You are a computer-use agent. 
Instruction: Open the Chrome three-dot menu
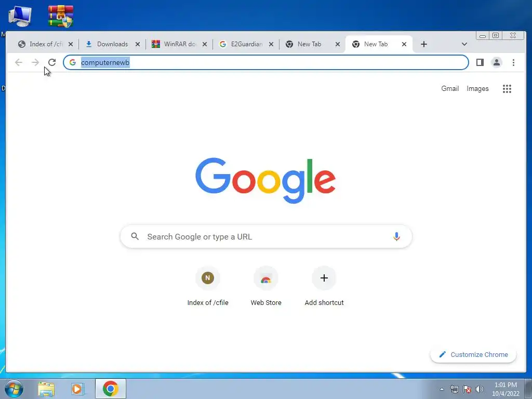coord(513,62)
